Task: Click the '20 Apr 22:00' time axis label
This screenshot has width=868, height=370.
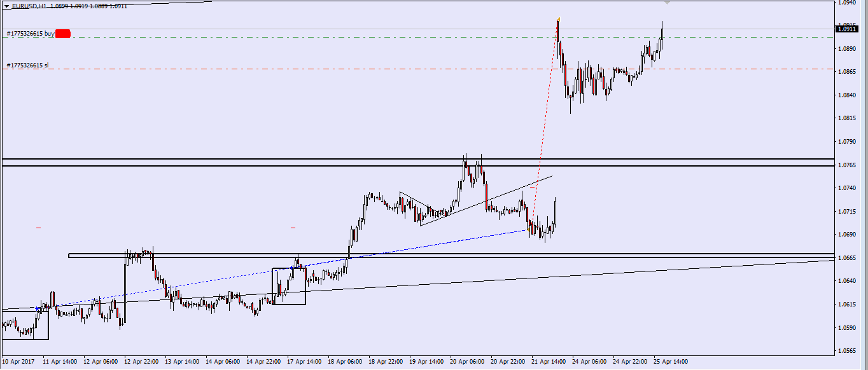Action: [508, 361]
